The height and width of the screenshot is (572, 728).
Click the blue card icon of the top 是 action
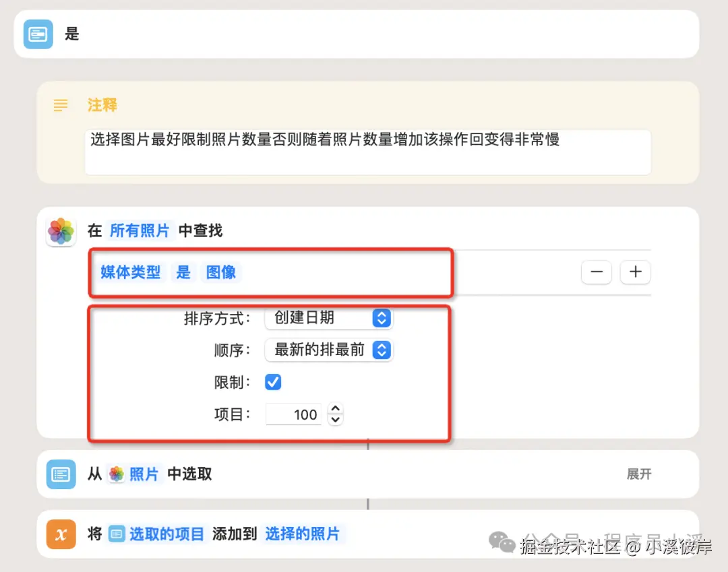[x=37, y=34]
